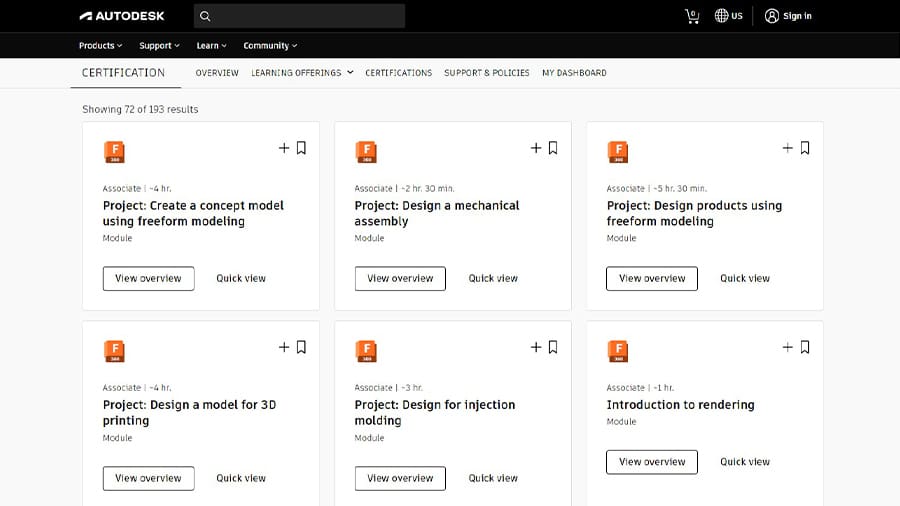The width and height of the screenshot is (900, 506).
Task: Open the Learning Offerings dropdown
Action: pyautogui.click(x=302, y=73)
